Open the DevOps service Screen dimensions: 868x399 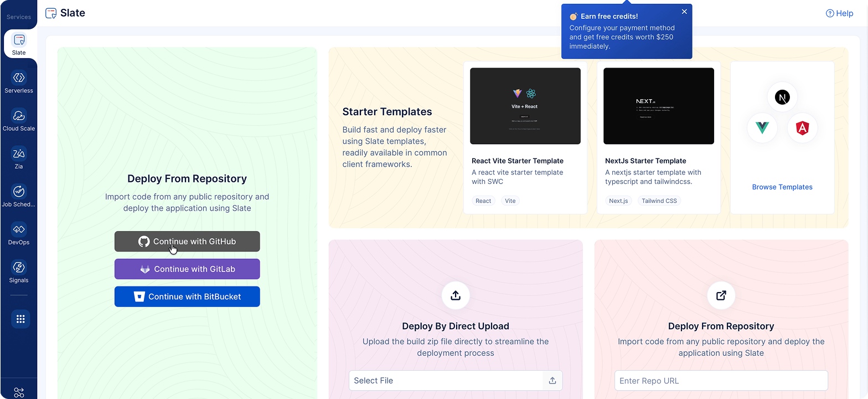click(x=19, y=233)
